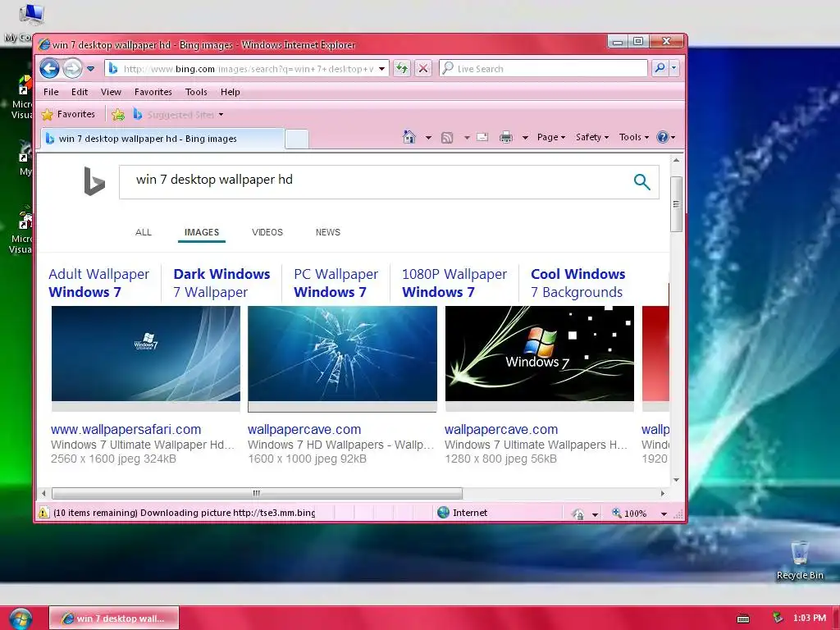840x630 pixels.
Task: Open the Windows 7 Ultimate blue wallpaper thumbnail
Action: coord(146,354)
